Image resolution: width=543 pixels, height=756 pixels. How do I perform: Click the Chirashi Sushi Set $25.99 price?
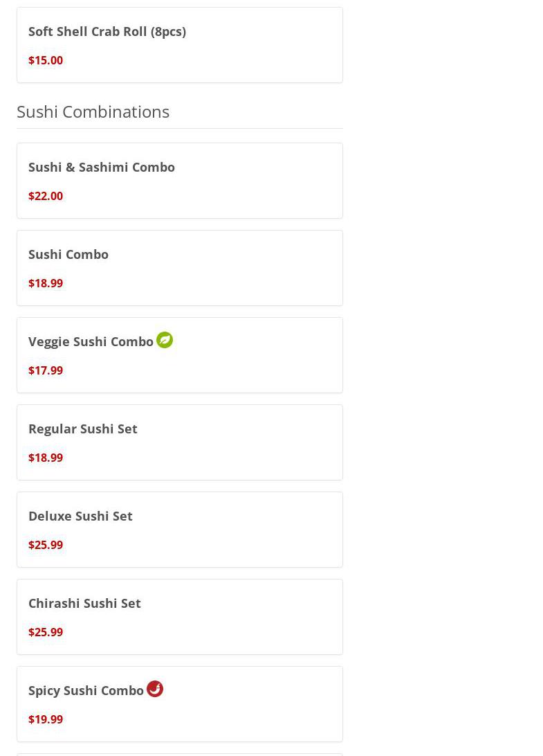click(46, 632)
